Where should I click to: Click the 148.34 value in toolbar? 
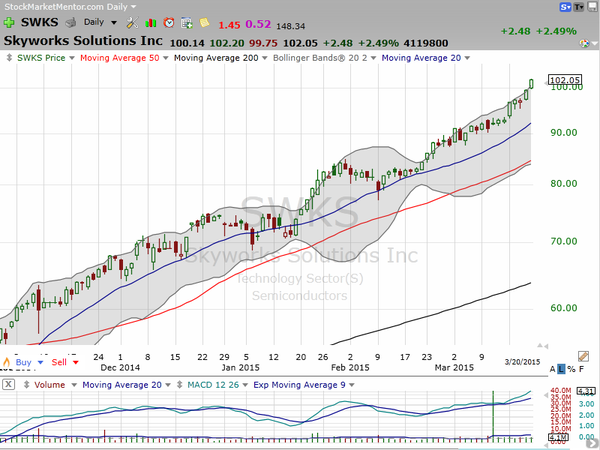290,26
